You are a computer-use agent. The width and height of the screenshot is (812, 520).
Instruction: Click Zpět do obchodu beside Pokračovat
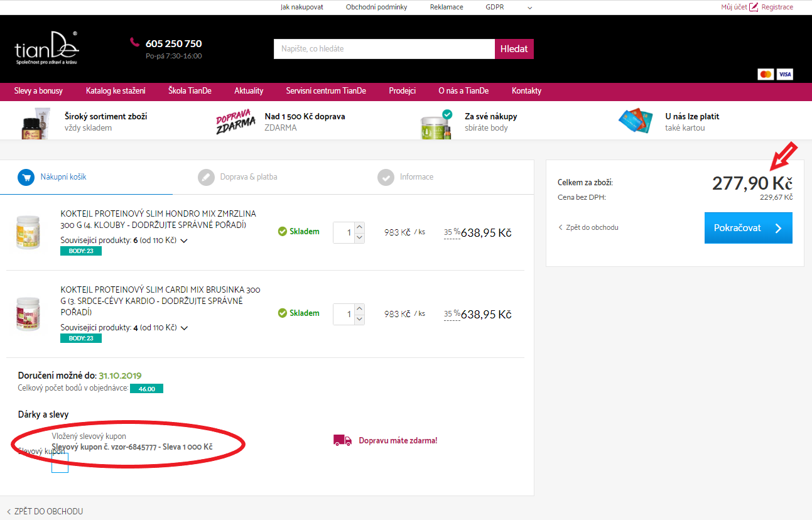[x=588, y=227]
